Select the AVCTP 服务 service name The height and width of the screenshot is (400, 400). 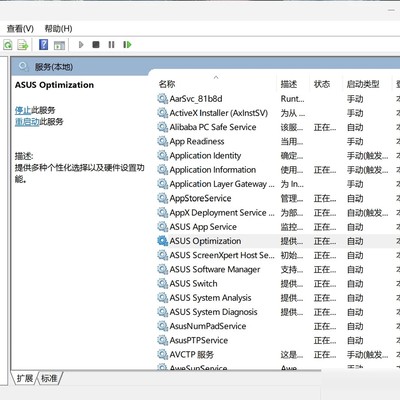[192, 354]
